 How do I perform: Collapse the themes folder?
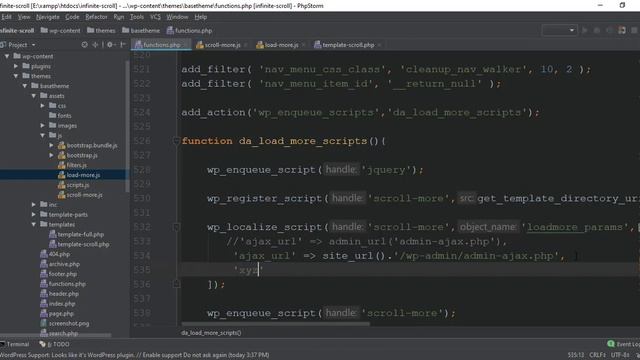[x=16, y=76]
